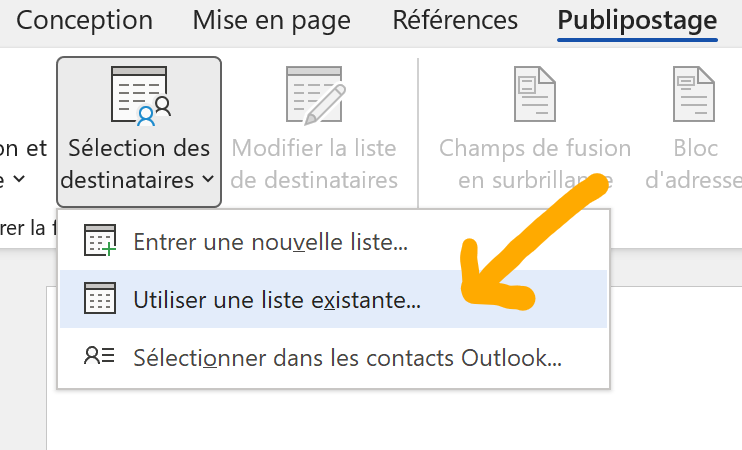Click the Sélection des destinataires table icon

tap(141, 96)
